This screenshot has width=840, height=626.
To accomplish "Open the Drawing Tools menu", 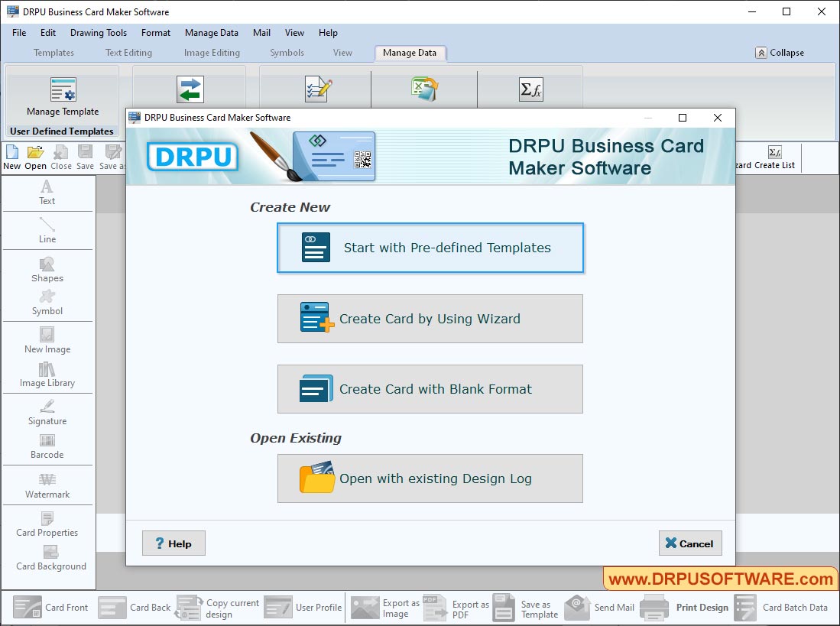I will click(98, 33).
